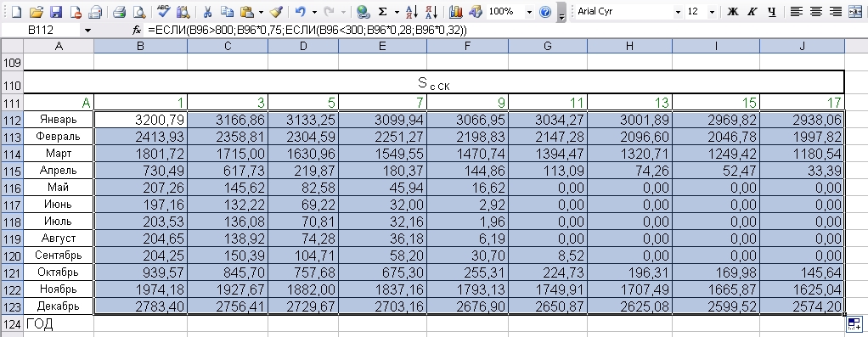Select cell Январь
The height and width of the screenshot is (337, 868).
59,119
